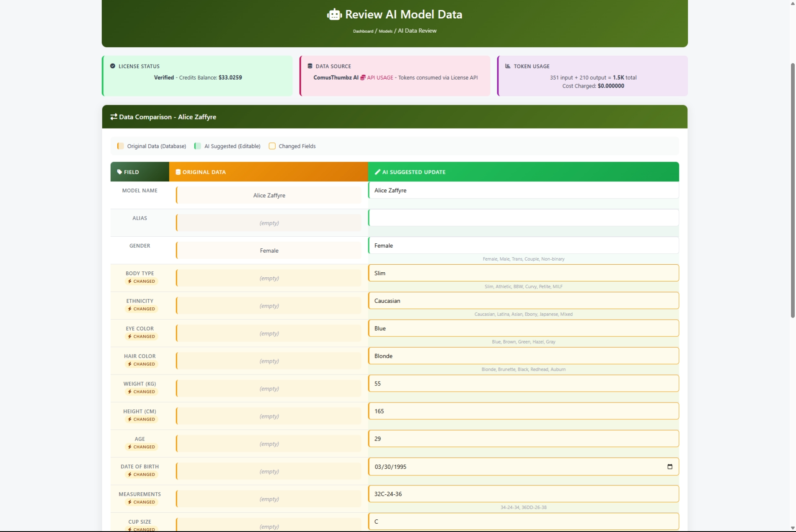Click the Token Usage chart icon
The height and width of the screenshot is (532, 796).
[x=508, y=66]
